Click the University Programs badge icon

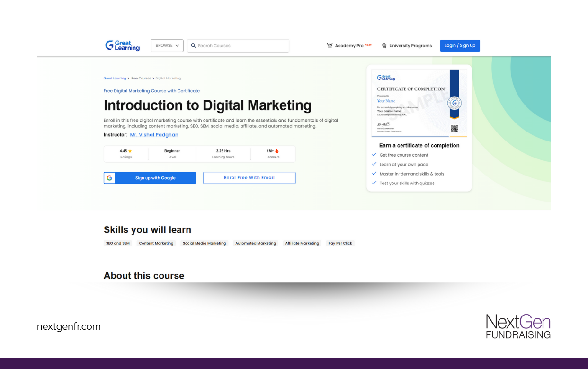pyautogui.click(x=384, y=46)
